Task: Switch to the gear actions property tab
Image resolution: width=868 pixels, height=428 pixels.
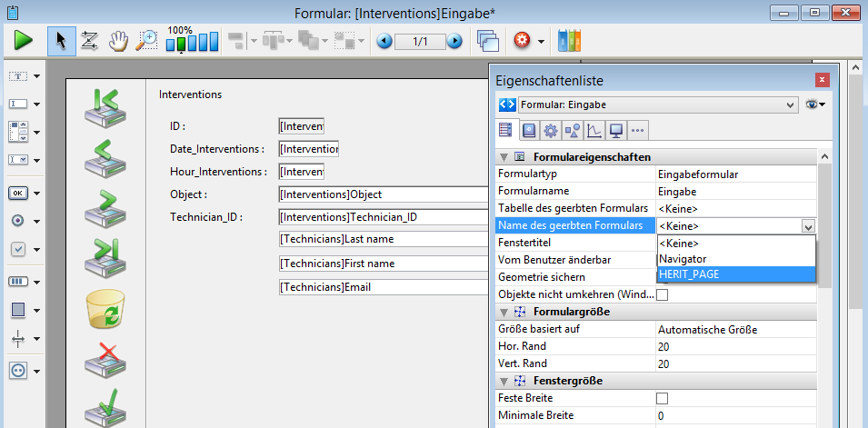Action: point(550,131)
